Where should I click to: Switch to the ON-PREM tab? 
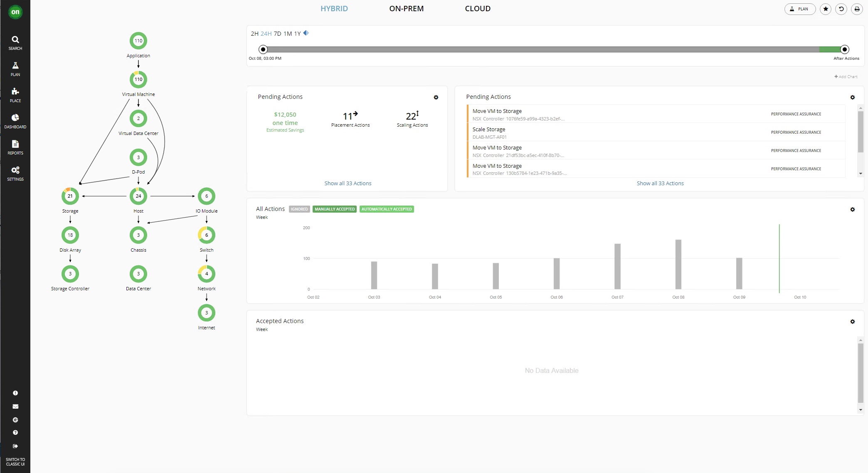(x=406, y=9)
